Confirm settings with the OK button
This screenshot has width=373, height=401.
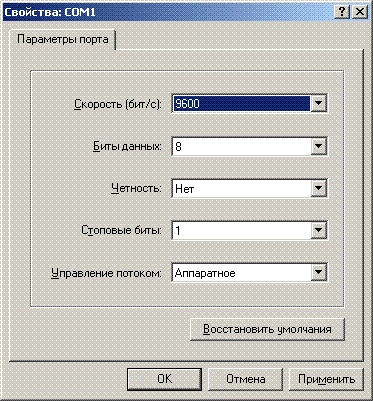coord(164,379)
